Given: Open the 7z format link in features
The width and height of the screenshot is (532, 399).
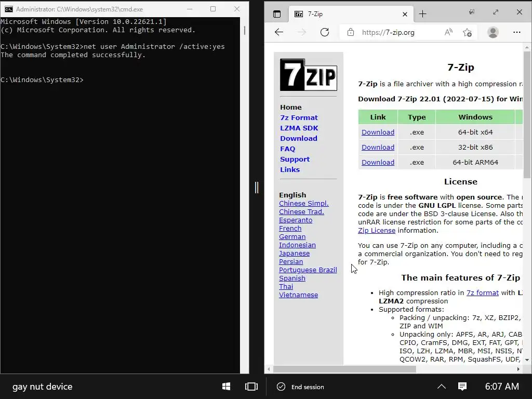Looking at the screenshot, I should (483, 293).
